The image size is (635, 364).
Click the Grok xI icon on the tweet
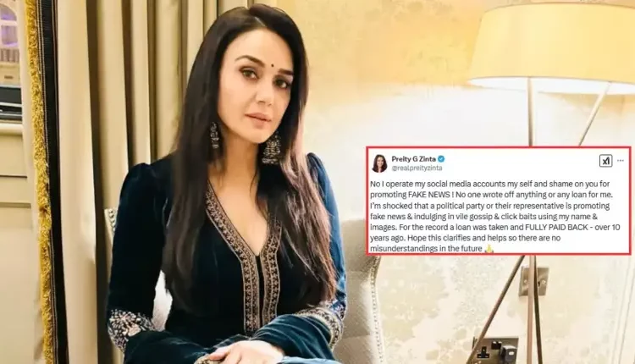[x=605, y=161]
